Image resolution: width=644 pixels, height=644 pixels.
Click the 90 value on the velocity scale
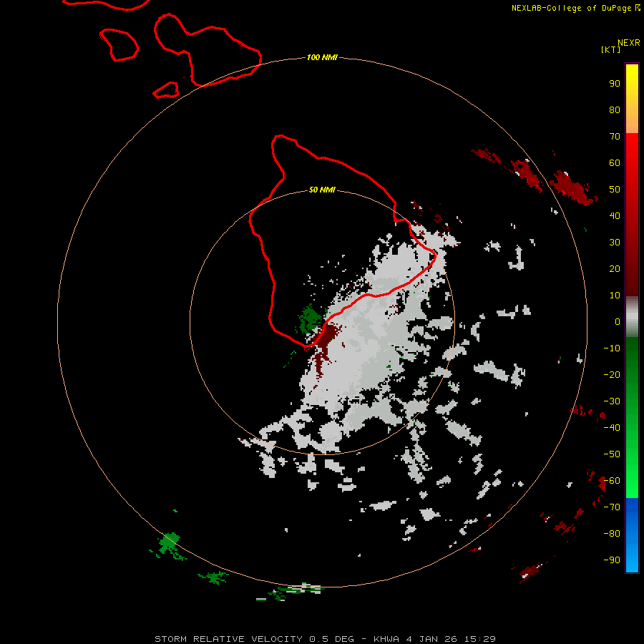(x=615, y=84)
